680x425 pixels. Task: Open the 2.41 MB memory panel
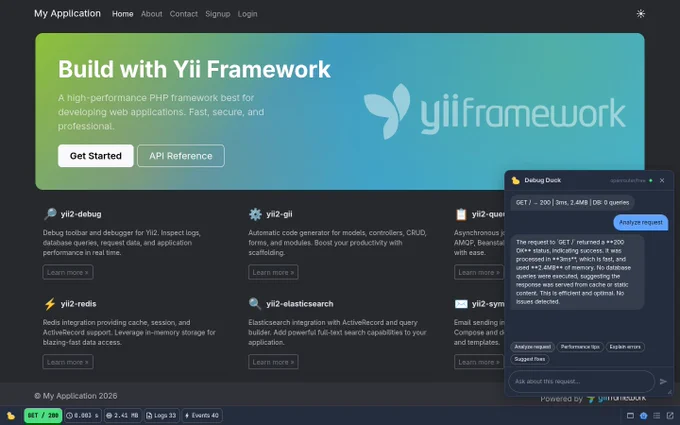(122, 415)
